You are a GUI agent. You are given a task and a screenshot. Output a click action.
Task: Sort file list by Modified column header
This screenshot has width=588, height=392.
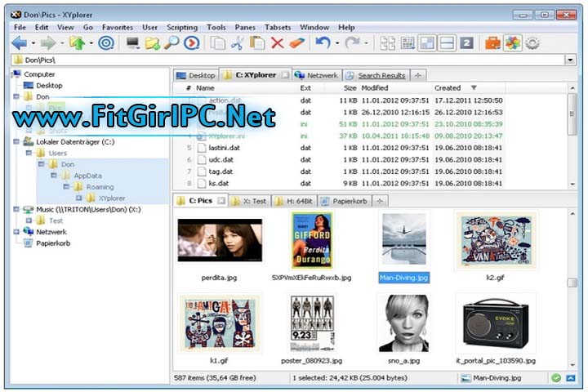coord(375,87)
